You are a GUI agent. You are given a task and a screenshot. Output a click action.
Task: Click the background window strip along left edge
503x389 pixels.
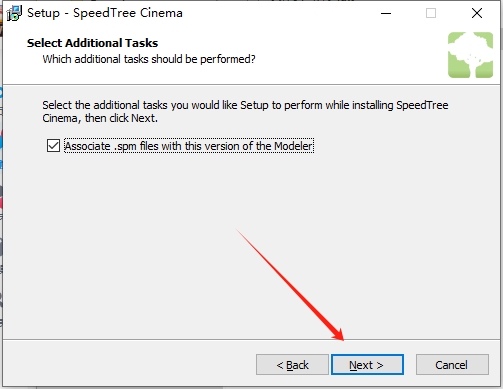coord(1,200)
